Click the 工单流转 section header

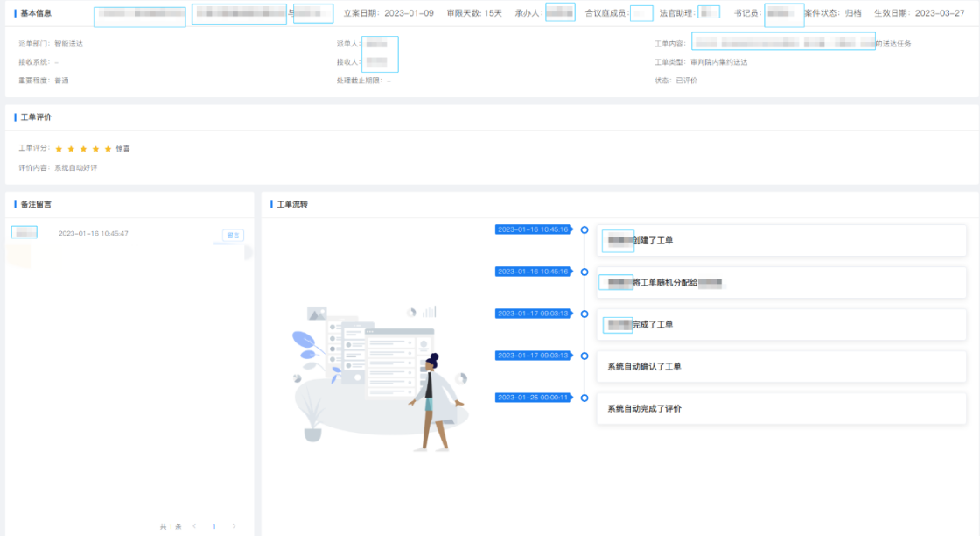[x=291, y=204]
